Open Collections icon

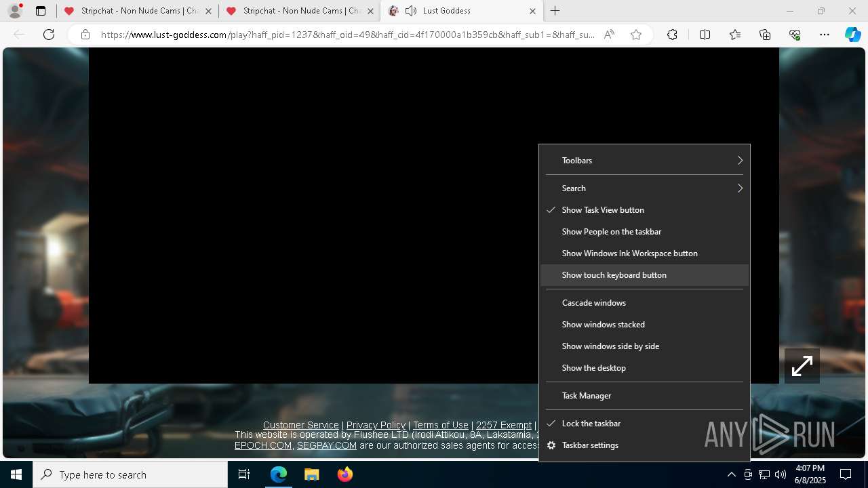765,35
